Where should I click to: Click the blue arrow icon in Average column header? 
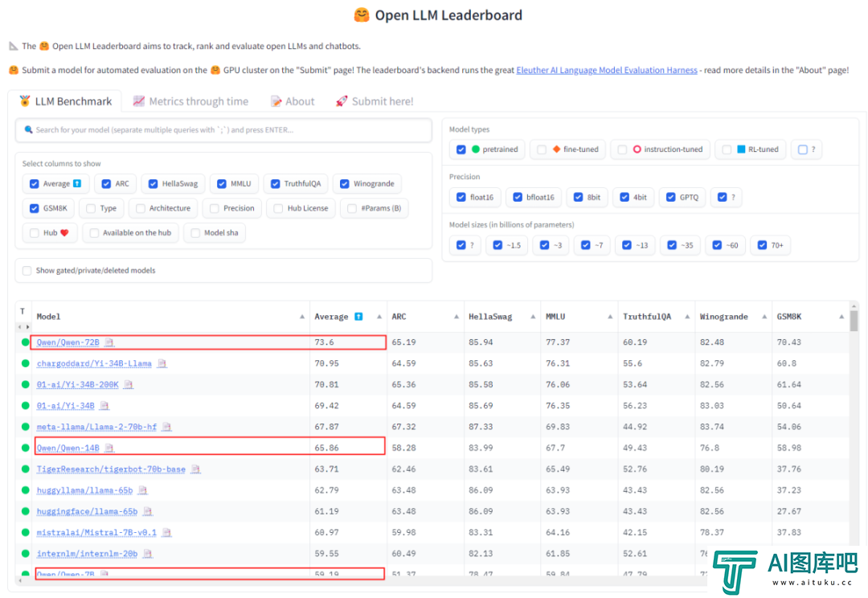pyautogui.click(x=358, y=317)
